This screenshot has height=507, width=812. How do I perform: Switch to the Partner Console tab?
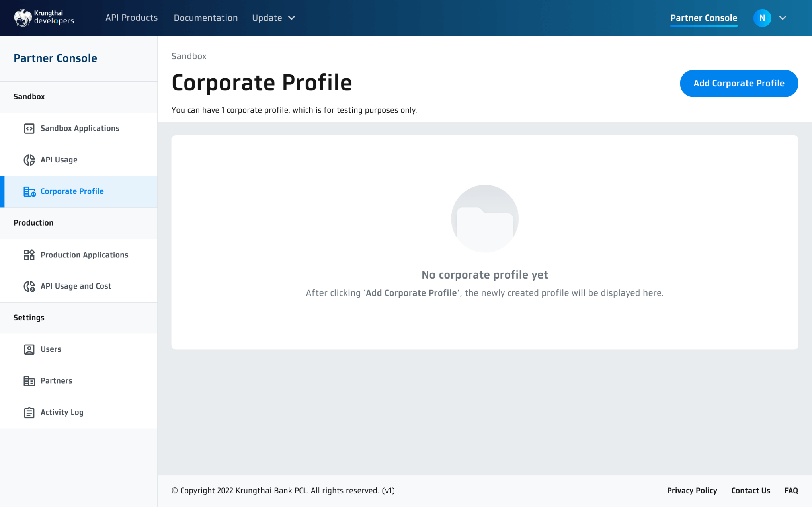[703, 18]
